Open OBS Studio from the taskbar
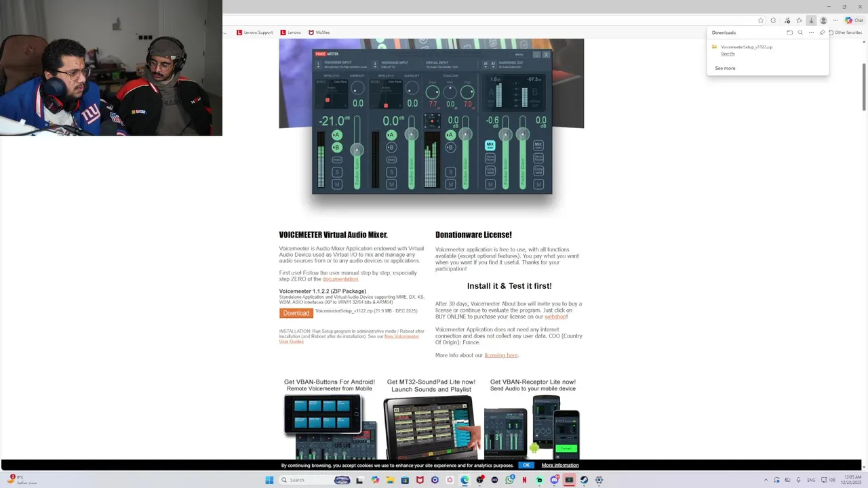 pos(479,480)
